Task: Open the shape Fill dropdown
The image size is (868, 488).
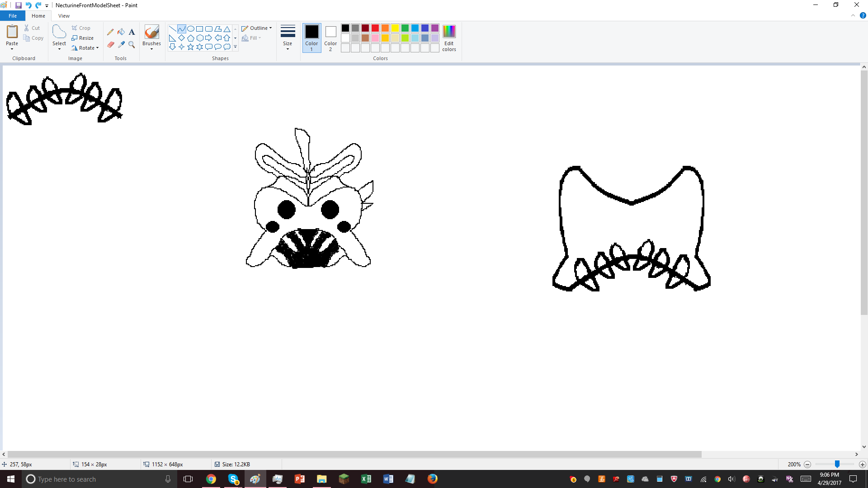Action: point(251,38)
